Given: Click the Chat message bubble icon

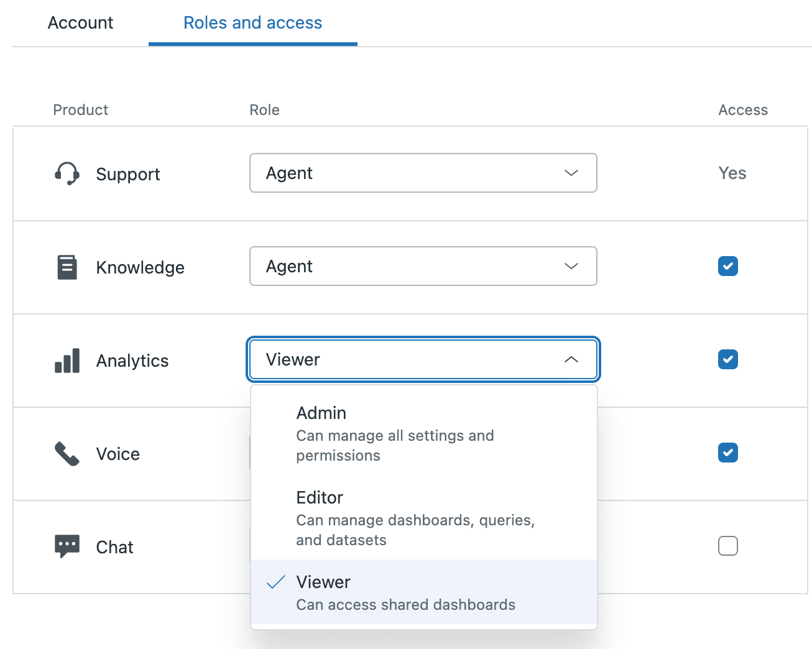Looking at the screenshot, I should [x=67, y=546].
